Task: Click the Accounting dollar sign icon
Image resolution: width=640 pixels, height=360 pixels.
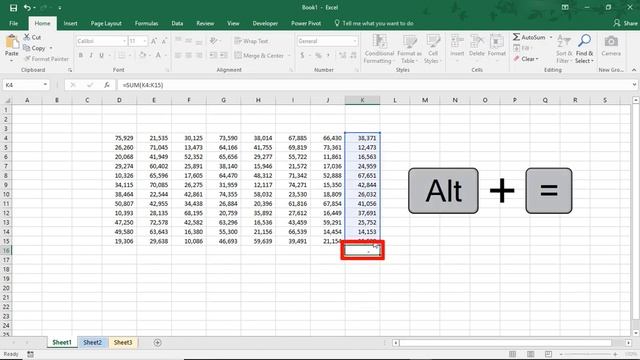Action: 302,55
